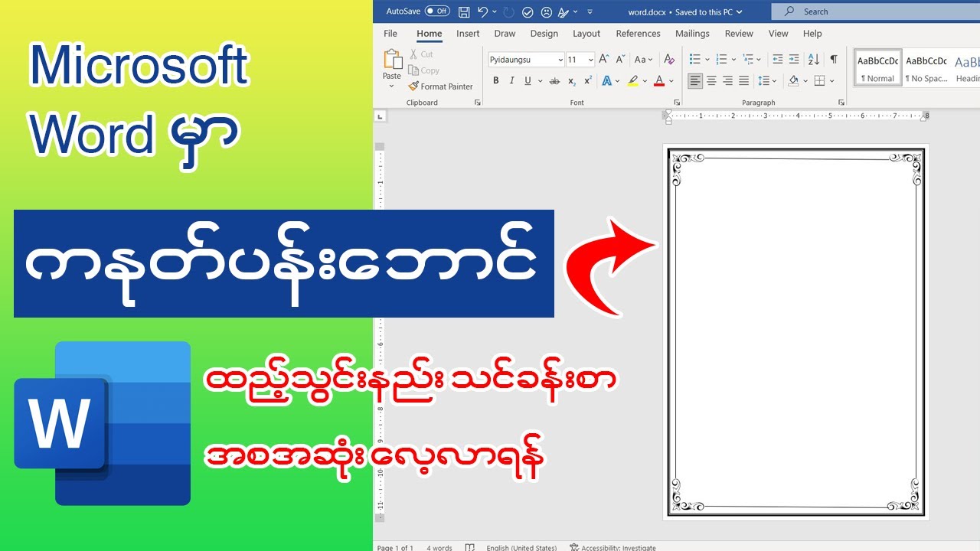Apply the No Spacing style

click(x=926, y=69)
